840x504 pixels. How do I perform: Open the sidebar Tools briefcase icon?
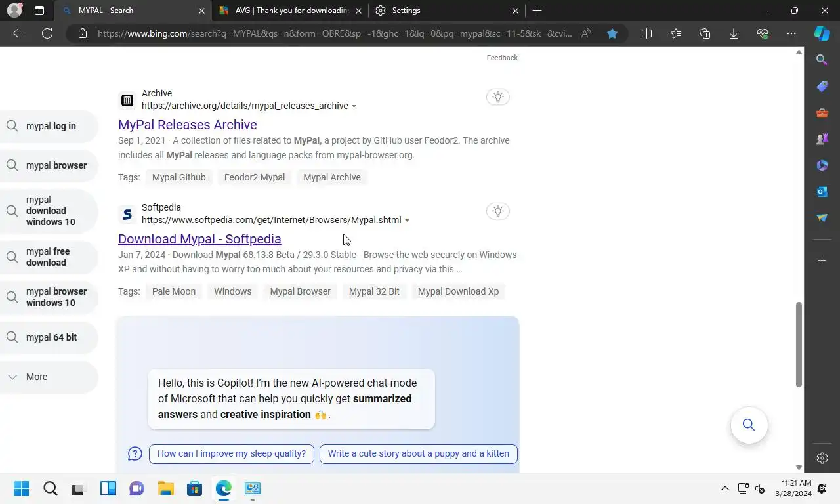click(822, 113)
